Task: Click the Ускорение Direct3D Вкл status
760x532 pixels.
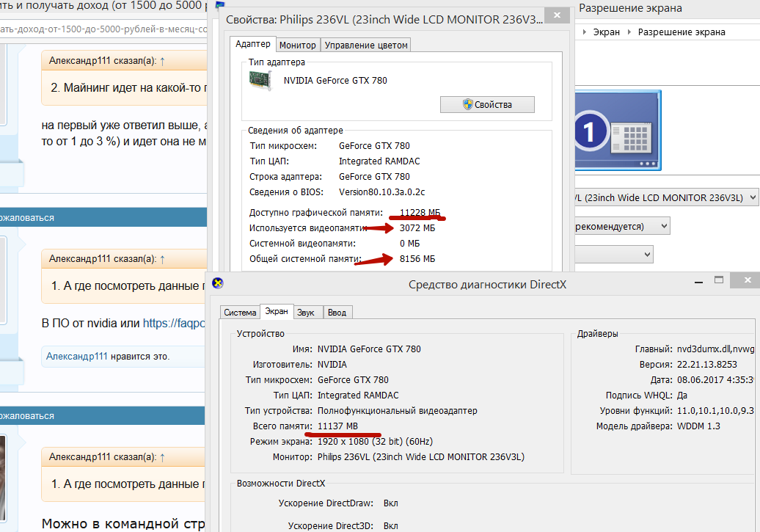Action: (391, 526)
